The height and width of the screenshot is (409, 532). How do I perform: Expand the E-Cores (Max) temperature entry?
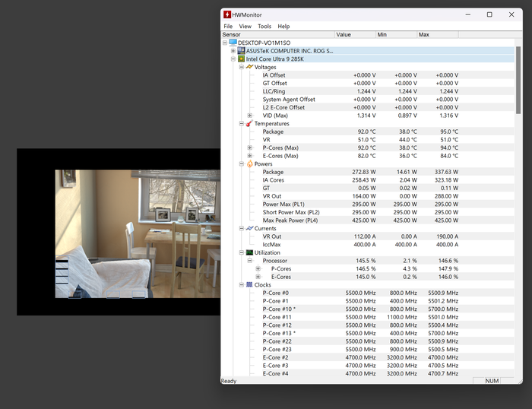(250, 156)
